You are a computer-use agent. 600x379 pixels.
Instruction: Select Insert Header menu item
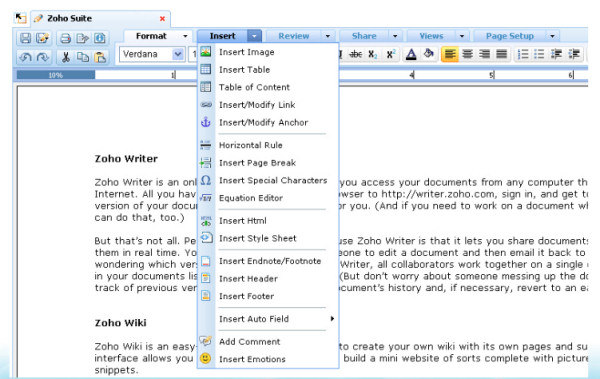click(268, 279)
